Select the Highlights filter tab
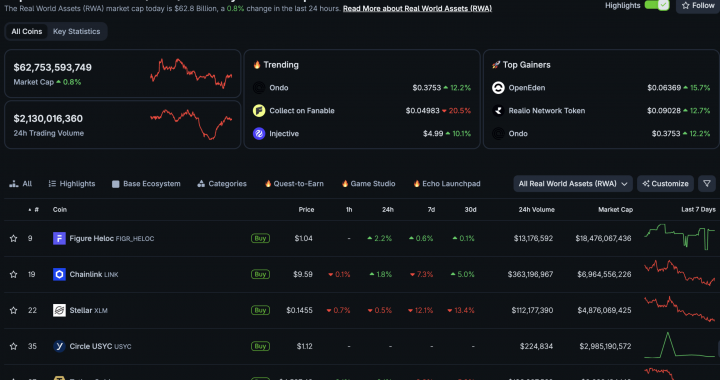 point(72,184)
